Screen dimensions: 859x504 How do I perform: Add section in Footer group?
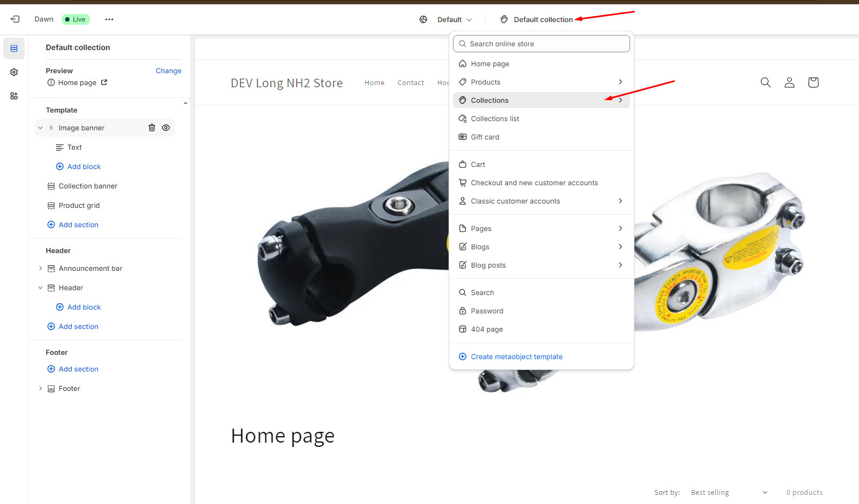click(x=73, y=369)
